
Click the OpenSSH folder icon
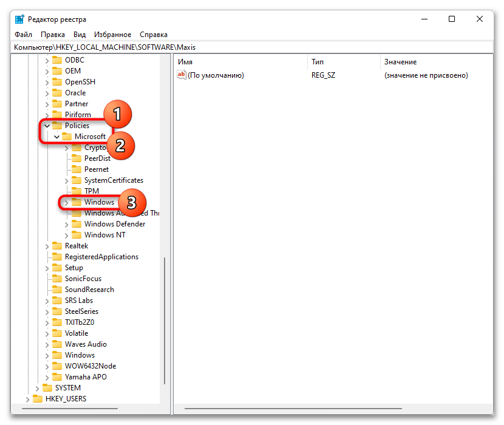coord(57,82)
